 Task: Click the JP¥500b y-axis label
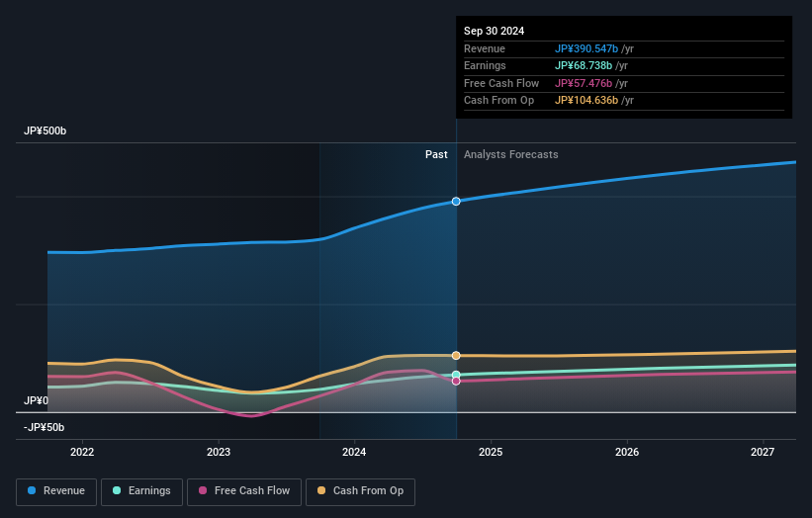point(45,130)
